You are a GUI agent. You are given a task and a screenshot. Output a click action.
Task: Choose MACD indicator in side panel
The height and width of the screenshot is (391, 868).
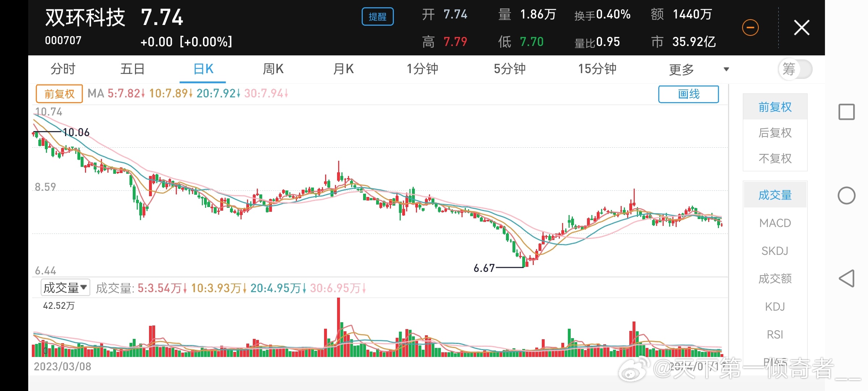pos(775,223)
